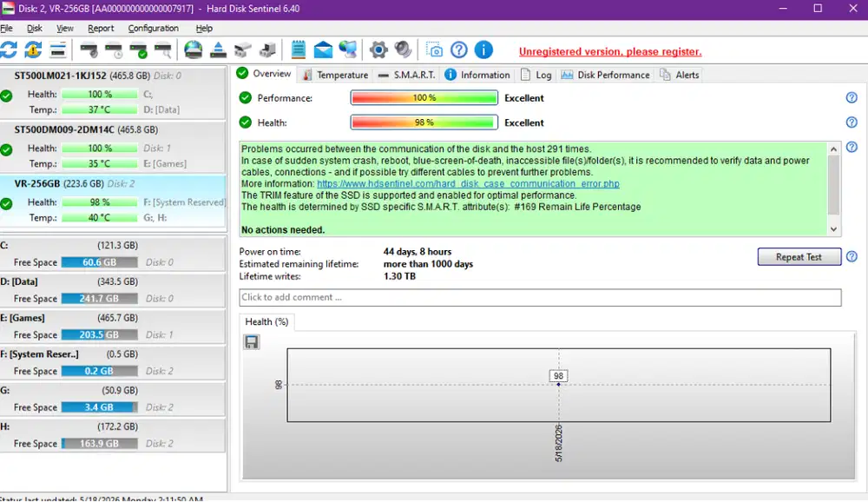Click the comment input field
Screen dimensions: 868x502
click(x=540, y=298)
